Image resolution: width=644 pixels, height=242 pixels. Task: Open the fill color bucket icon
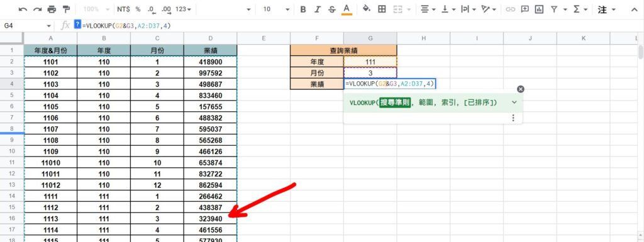point(367,9)
